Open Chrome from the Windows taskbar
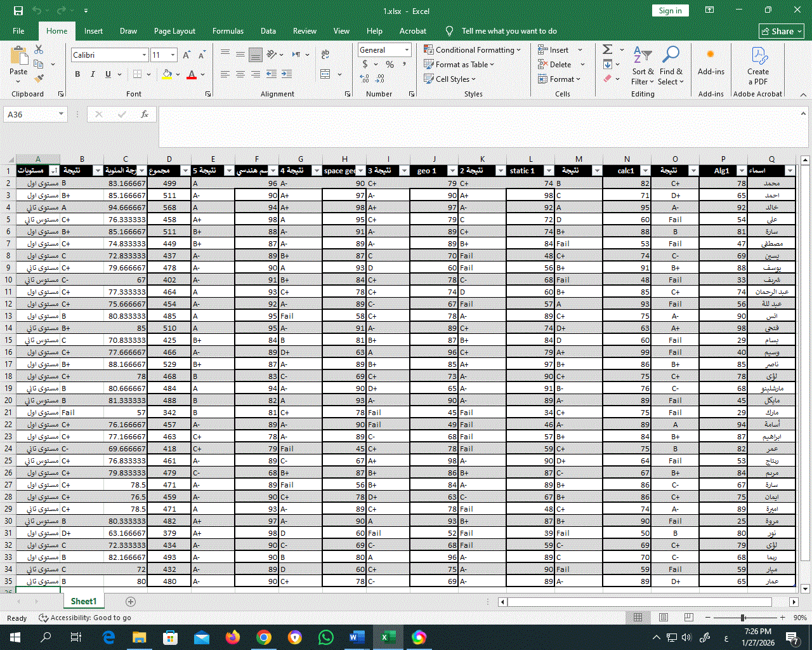 pyautogui.click(x=264, y=637)
